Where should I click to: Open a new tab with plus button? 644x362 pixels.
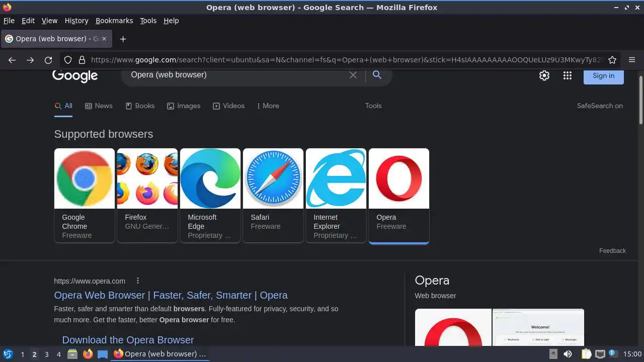123,39
